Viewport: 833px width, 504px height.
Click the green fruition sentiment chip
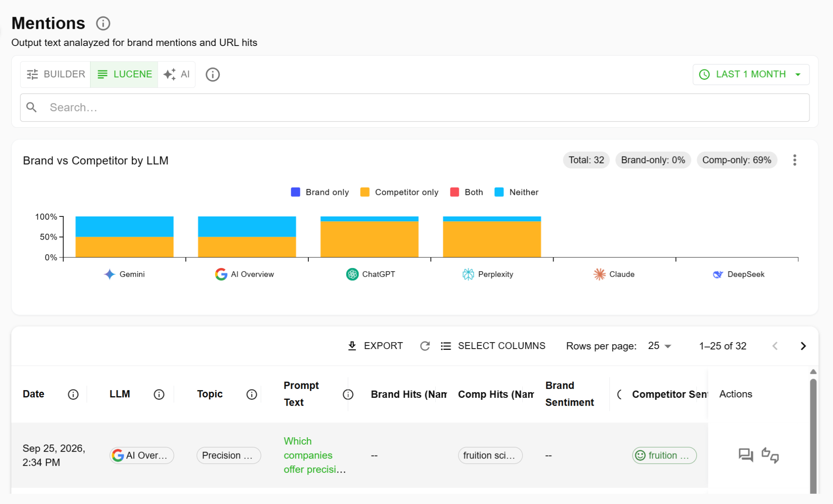click(x=664, y=455)
